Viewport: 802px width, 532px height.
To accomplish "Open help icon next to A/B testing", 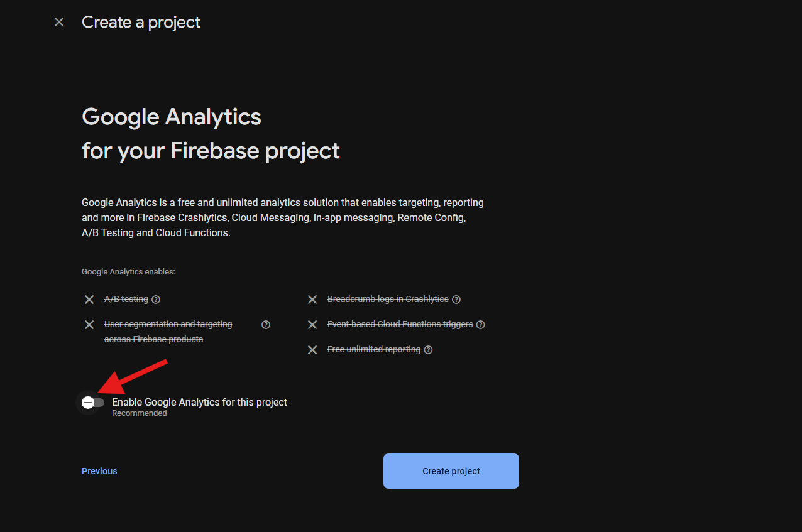I will 156,300.
